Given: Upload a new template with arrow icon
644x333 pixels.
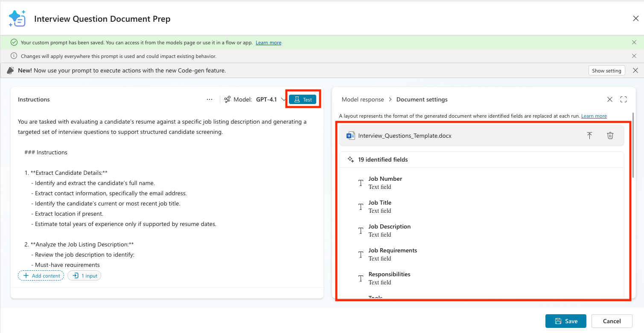Looking at the screenshot, I should (589, 136).
